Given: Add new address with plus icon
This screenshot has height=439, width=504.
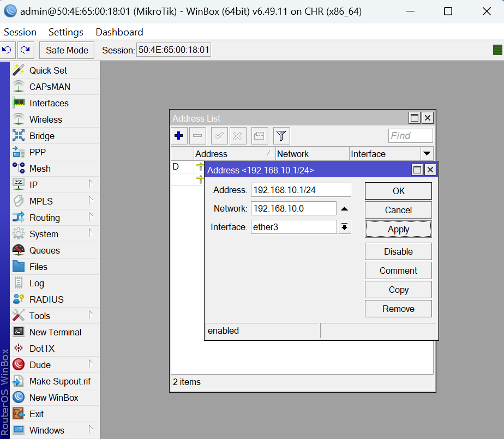Looking at the screenshot, I should point(179,136).
